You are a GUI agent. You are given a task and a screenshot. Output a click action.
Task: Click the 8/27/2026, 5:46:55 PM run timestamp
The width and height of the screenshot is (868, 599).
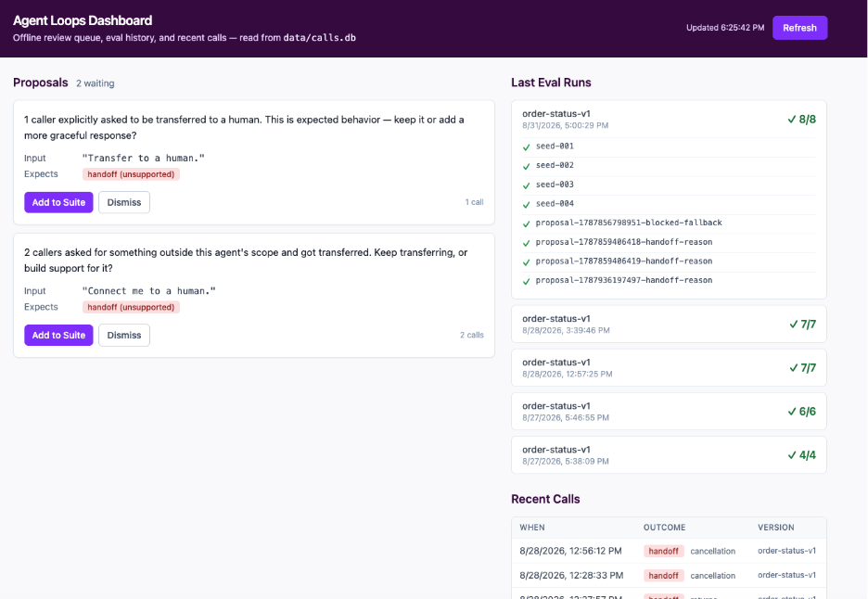point(565,418)
